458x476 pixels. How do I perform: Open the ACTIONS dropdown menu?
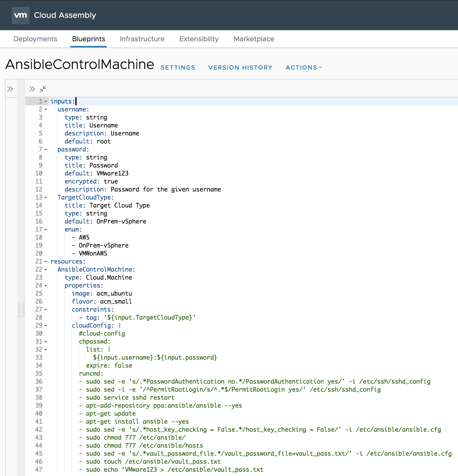point(304,67)
